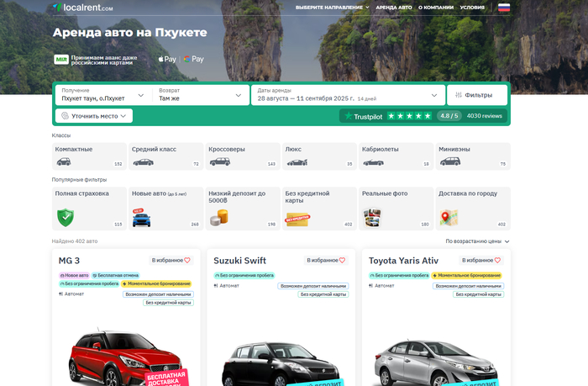Image resolution: width=588 pixels, height=386 pixels.
Task: Filter by Кроссоверы SUV class
Action: 243,156
